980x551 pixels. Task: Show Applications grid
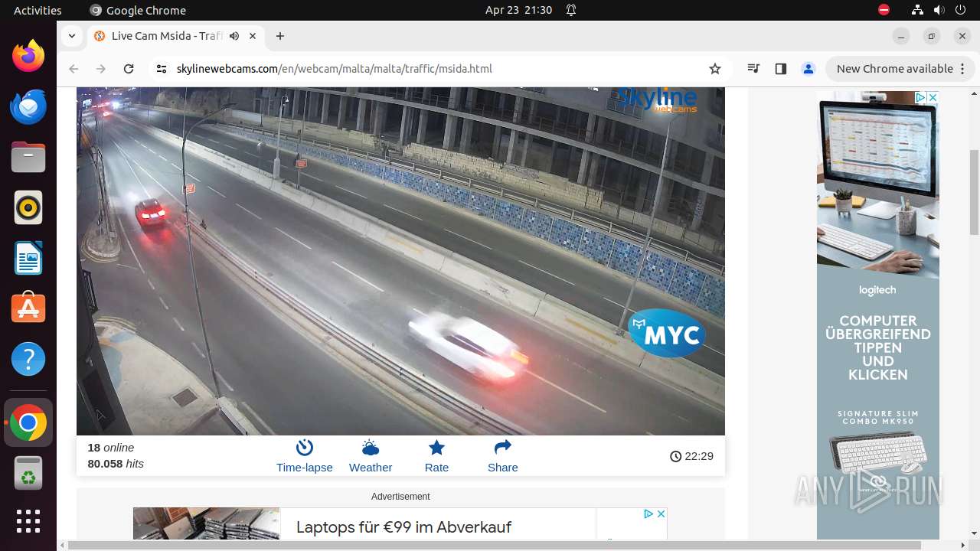pyautogui.click(x=28, y=521)
